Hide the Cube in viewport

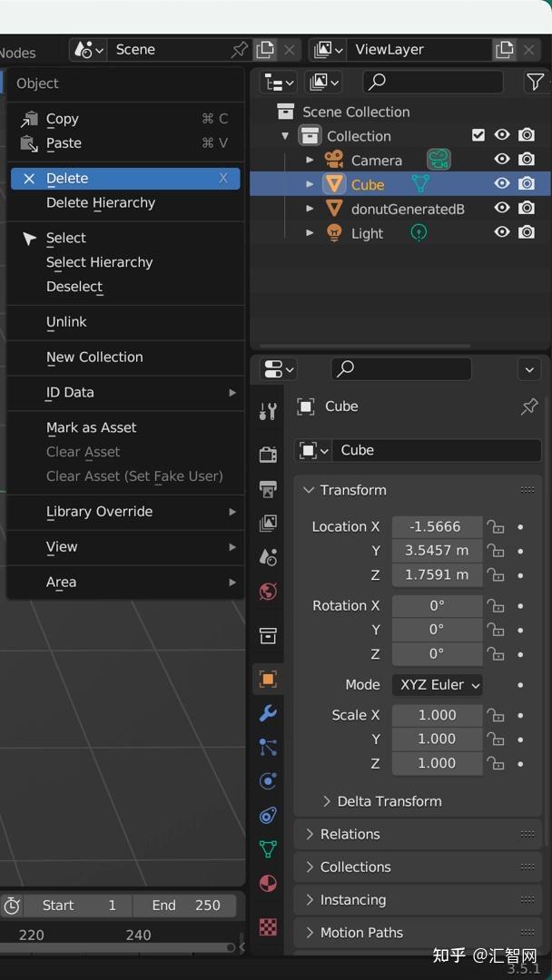[502, 184]
